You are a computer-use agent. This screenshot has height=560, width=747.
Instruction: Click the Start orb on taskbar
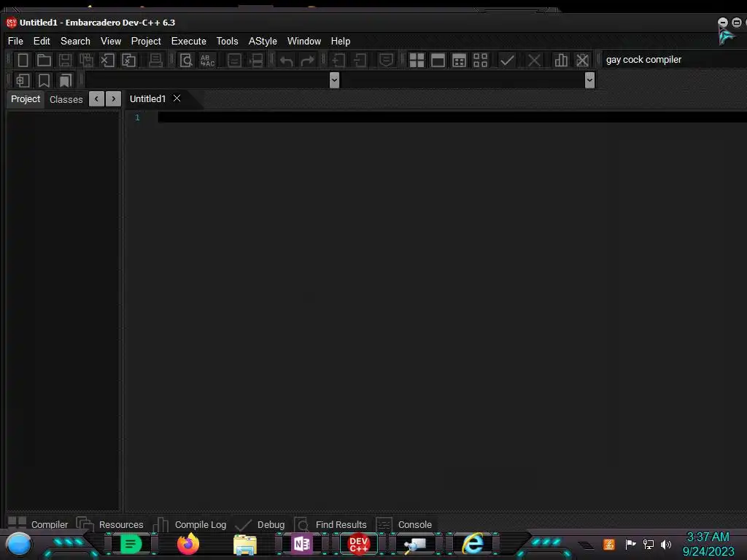pyautogui.click(x=18, y=544)
